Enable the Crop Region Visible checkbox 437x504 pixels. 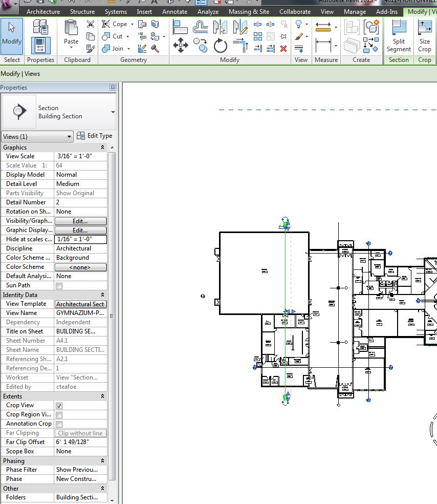[59, 414]
